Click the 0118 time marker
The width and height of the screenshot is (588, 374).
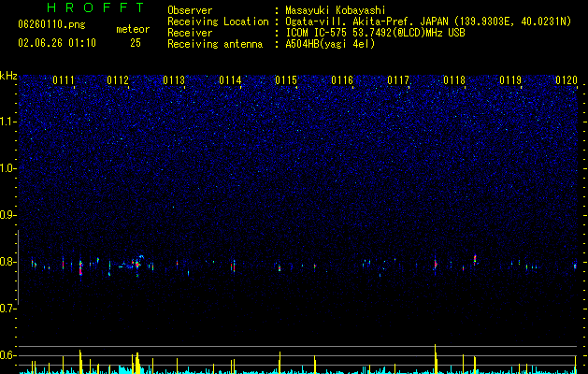tap(454, 80)
